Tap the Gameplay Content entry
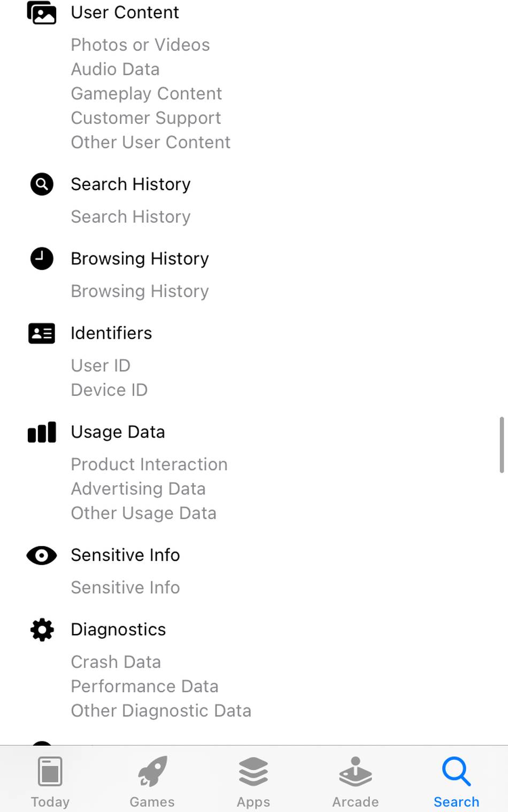This screenshot has height=812, width=508. [146, 94]
